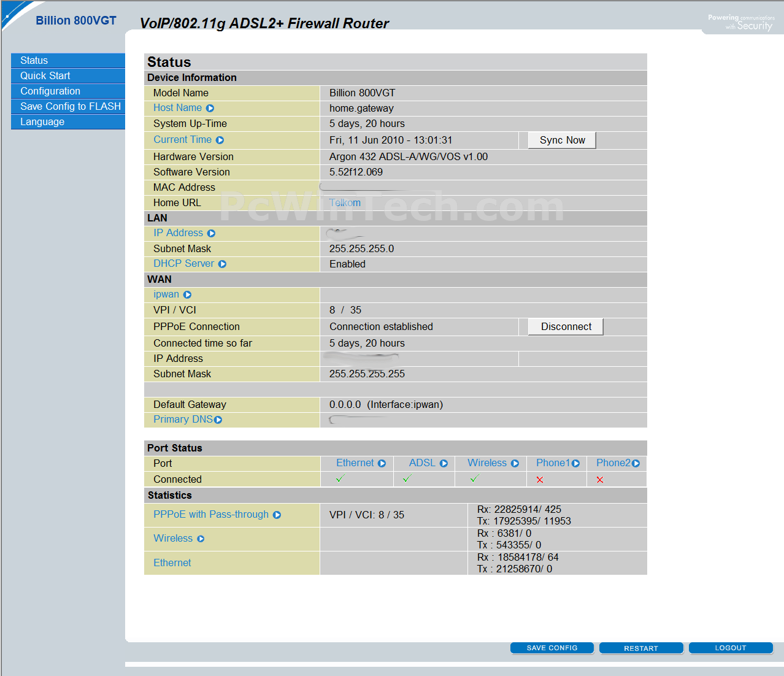Click the arrow icon next to ADSL port
This screenshot has height=676, width=784.
(x=444, y=464)
